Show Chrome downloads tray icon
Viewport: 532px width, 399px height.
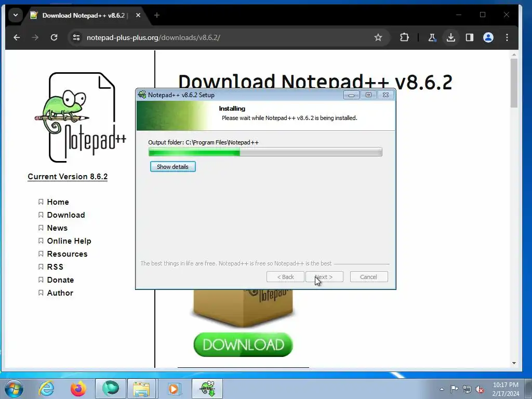(450, 37)
